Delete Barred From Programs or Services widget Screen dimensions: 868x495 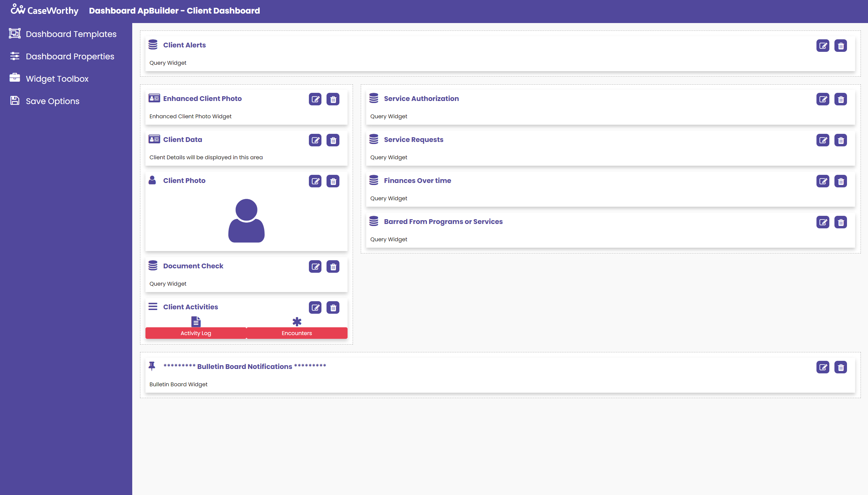coord(841,222)
